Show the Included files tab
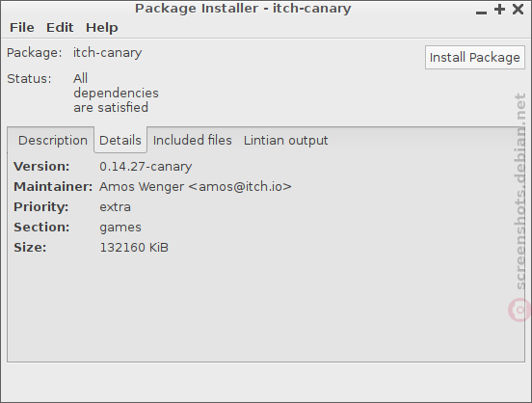This screenshot has height=403, width=532. point(193,140)
